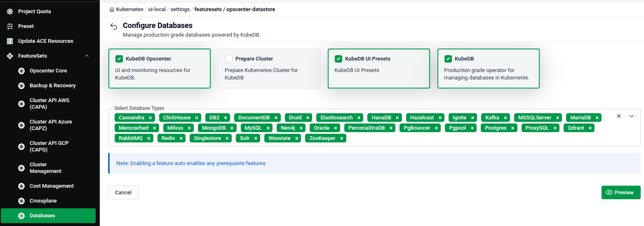Screen dimensions: 644x226
Task: Click settings in the breadcrumb
Action: [181, 9]
